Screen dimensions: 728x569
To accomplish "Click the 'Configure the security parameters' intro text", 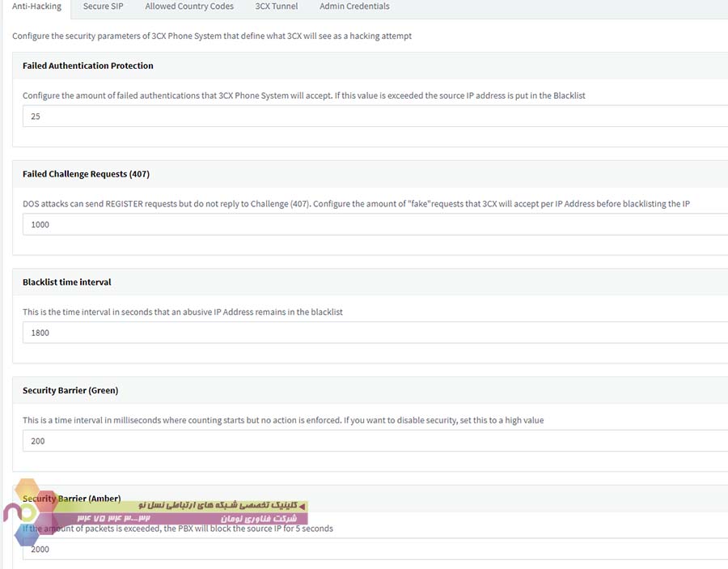I will [212, 36].
